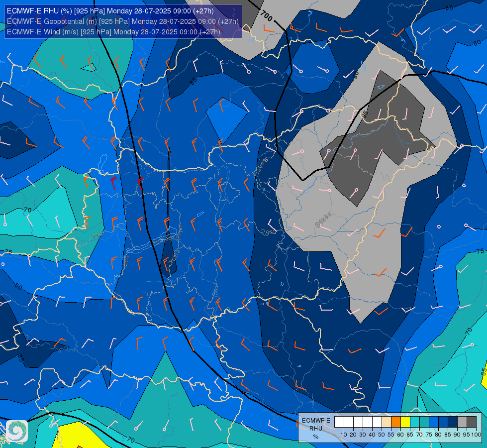Click the teal 70-75 legend swatch
487x448 pixels.
coord(424,422)
